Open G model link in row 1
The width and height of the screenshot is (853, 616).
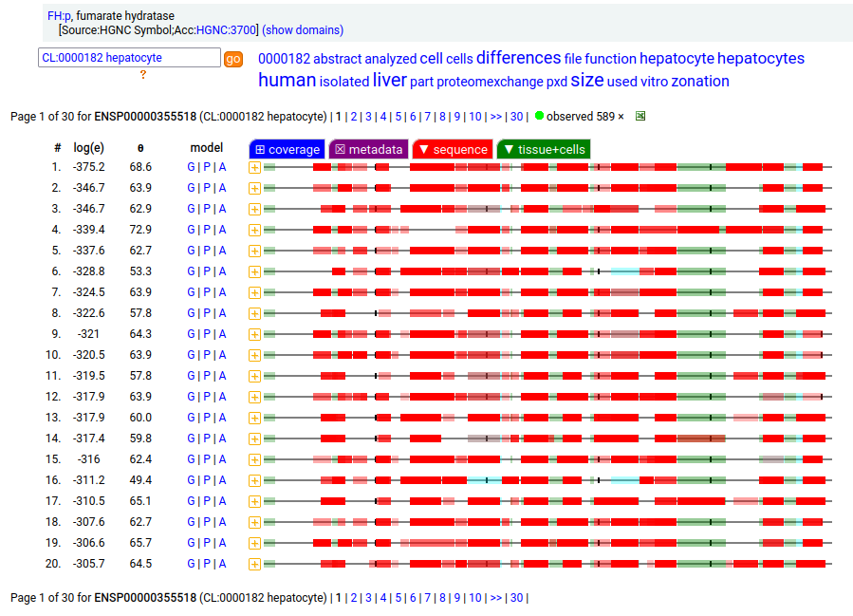pyautogui.click(x=191, y=167)
